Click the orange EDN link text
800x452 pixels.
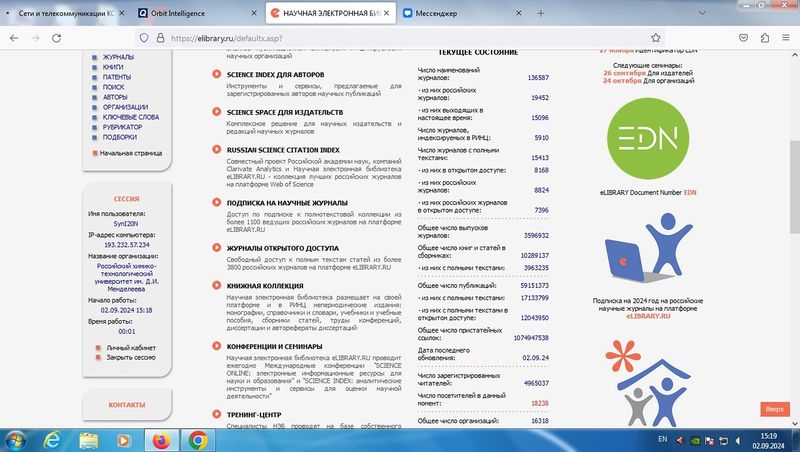690,192
